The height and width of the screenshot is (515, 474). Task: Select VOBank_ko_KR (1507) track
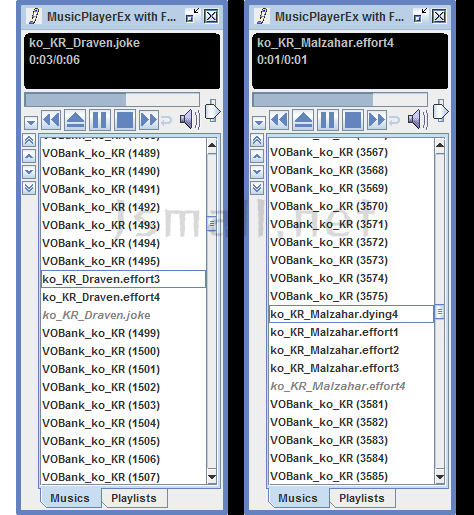coord(123,477)
